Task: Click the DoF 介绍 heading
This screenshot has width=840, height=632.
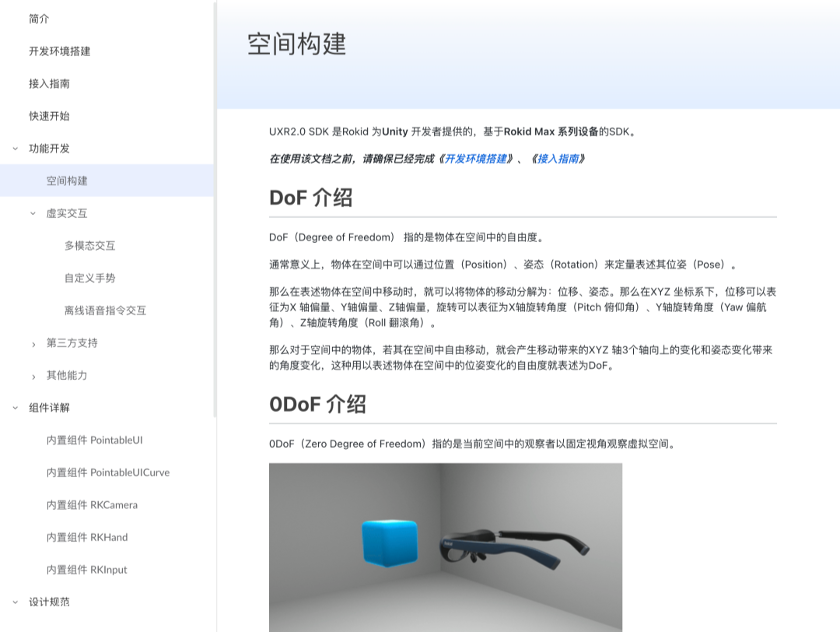Action: click(x=311, y=198)
